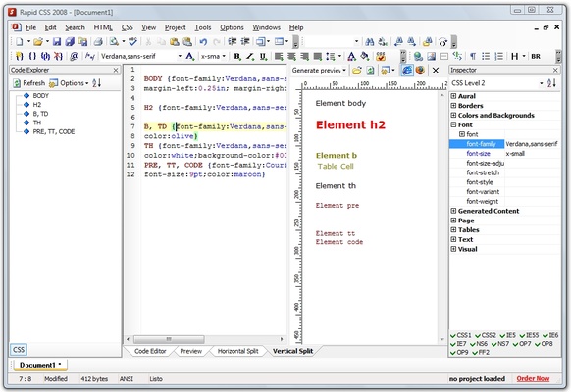
Task: Click the Open file folder icon
Action: [x=38, y=42]
